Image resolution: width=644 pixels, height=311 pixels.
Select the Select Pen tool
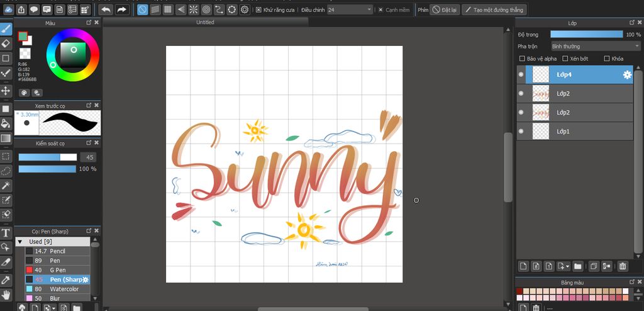pyautogui.click(x=6, y=200)
